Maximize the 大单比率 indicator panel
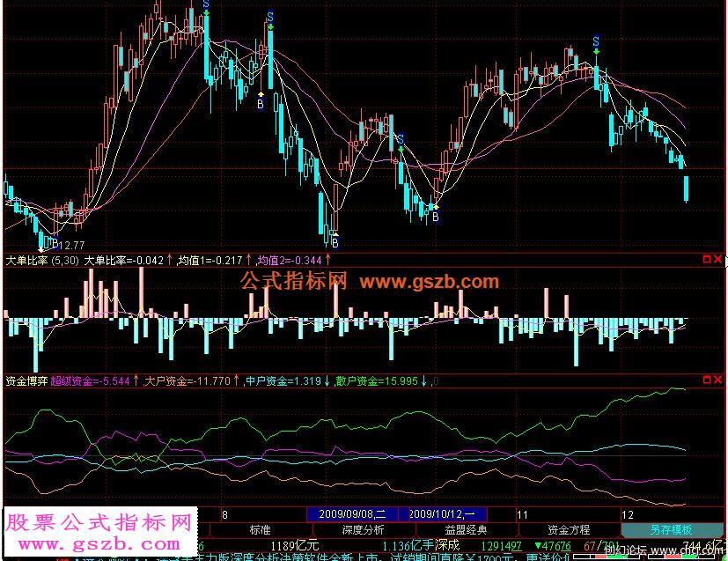This screenshot has width=728, height=561. [x=707, y=260]
